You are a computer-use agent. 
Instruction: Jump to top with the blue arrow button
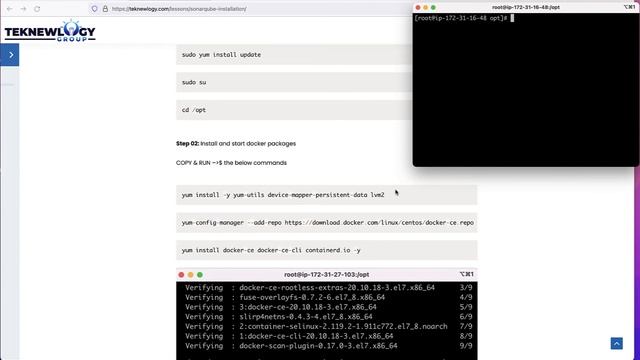(616, 343)
